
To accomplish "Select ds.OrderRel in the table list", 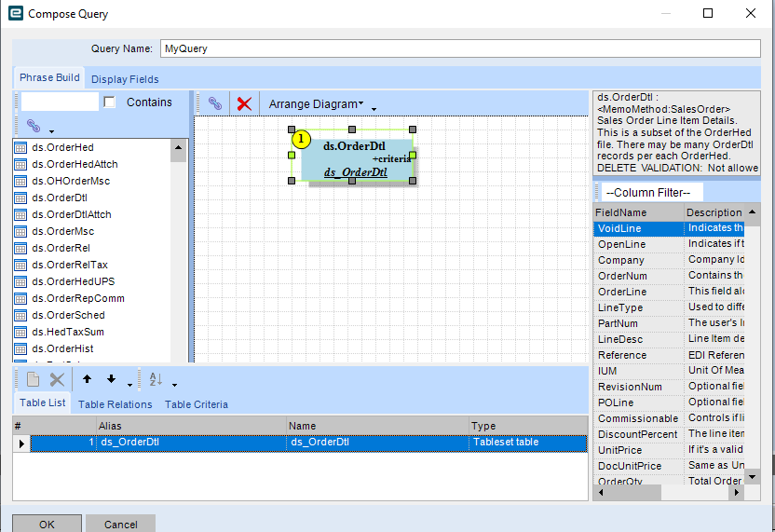I will [61, 248].
